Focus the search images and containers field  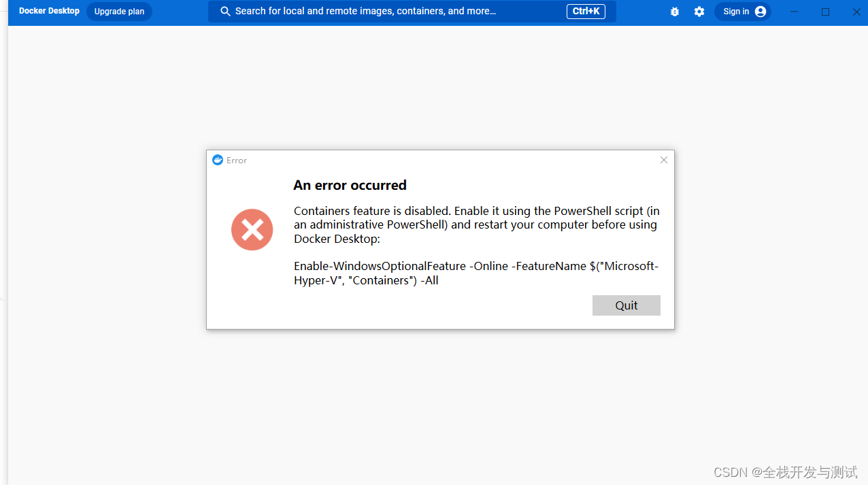tap(412, 12)
